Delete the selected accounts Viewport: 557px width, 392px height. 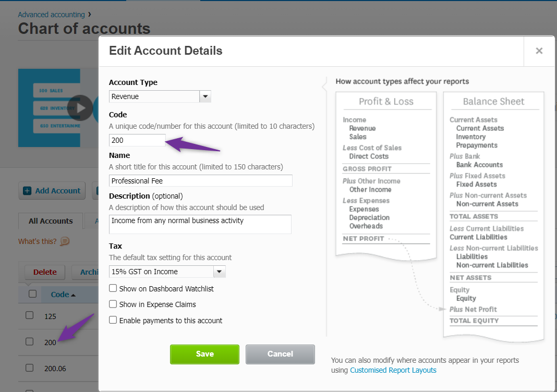(45, 272)
